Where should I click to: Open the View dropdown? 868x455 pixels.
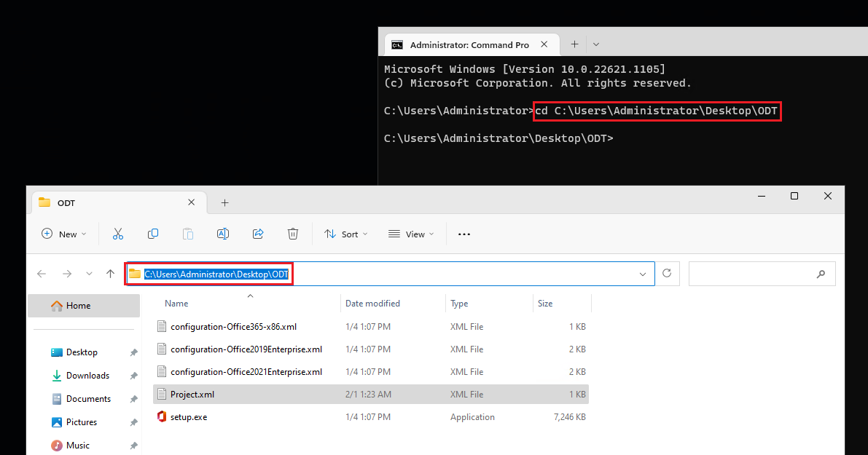pos(411,234)
